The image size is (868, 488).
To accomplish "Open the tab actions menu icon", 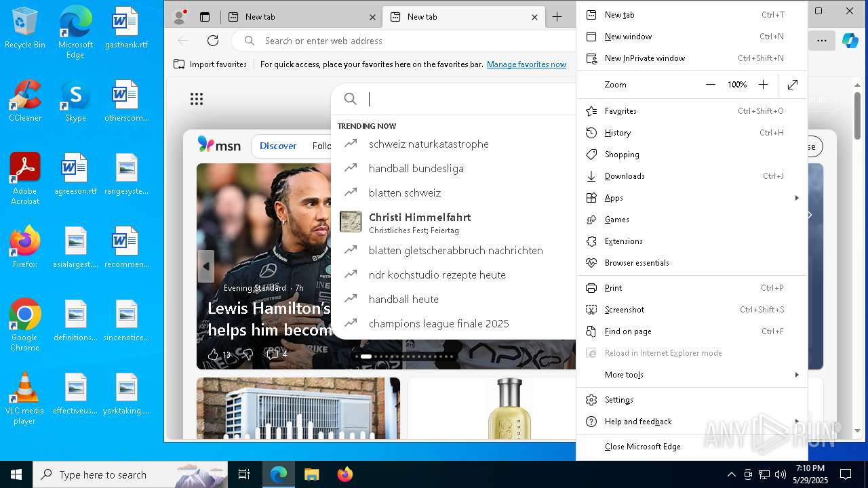I will [x=205, y=17].
